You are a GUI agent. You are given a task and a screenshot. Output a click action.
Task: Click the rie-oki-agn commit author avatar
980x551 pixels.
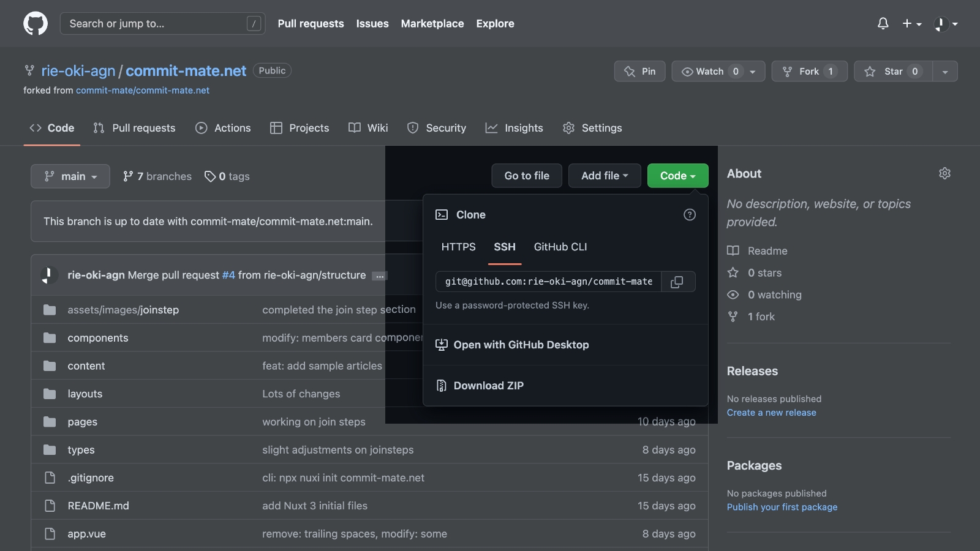(49, 275)
